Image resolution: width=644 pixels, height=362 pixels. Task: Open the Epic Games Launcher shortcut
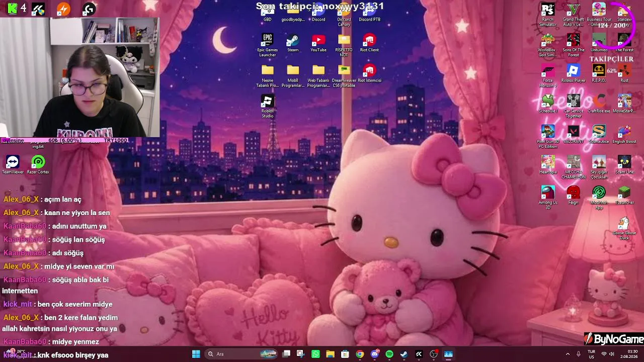tap(267, 45)
